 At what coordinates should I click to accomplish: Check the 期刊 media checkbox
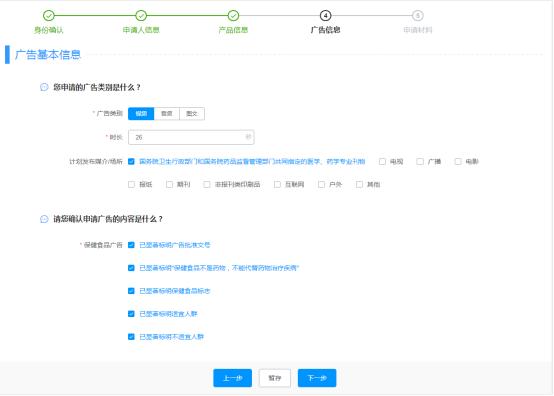(x=169, y=184)
